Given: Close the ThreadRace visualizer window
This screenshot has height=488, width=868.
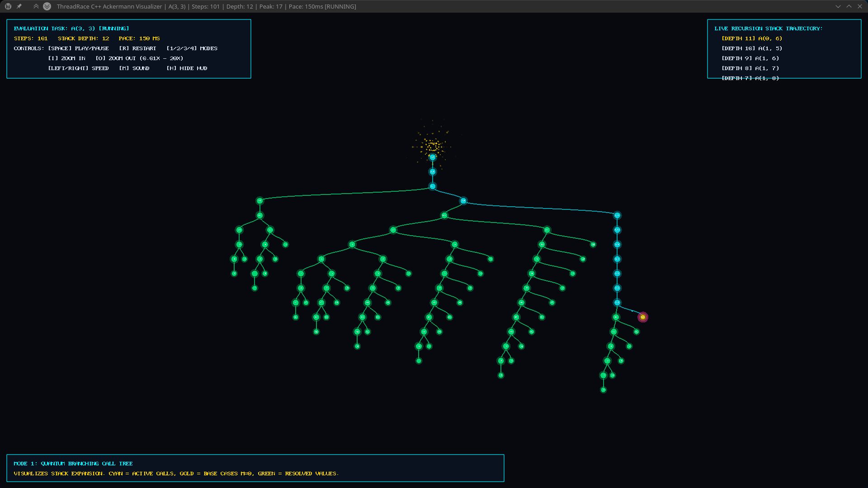Looking at the screenshot, I should coord(860,6).
